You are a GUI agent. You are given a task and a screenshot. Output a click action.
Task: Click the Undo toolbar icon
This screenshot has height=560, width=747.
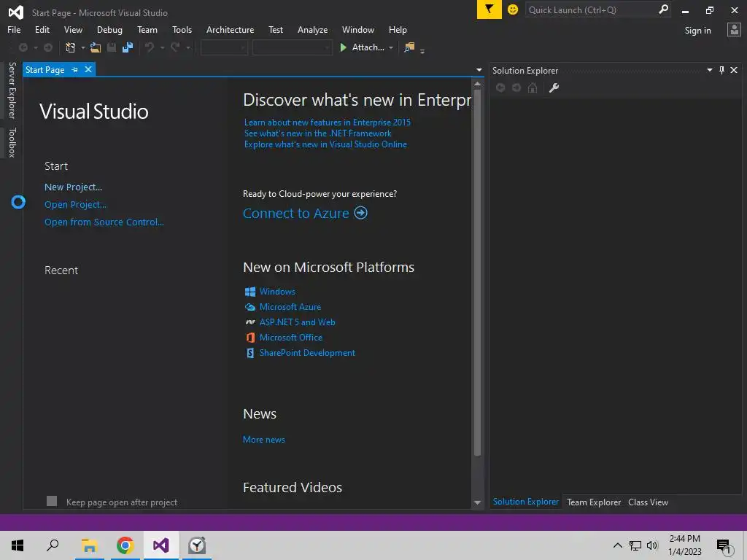click(150, 47)
